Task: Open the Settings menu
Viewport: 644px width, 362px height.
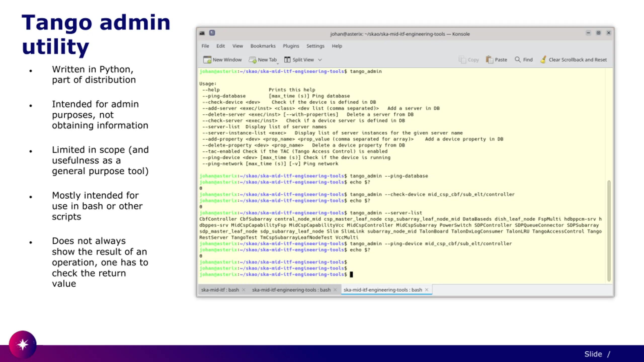Action: [315, 46]
